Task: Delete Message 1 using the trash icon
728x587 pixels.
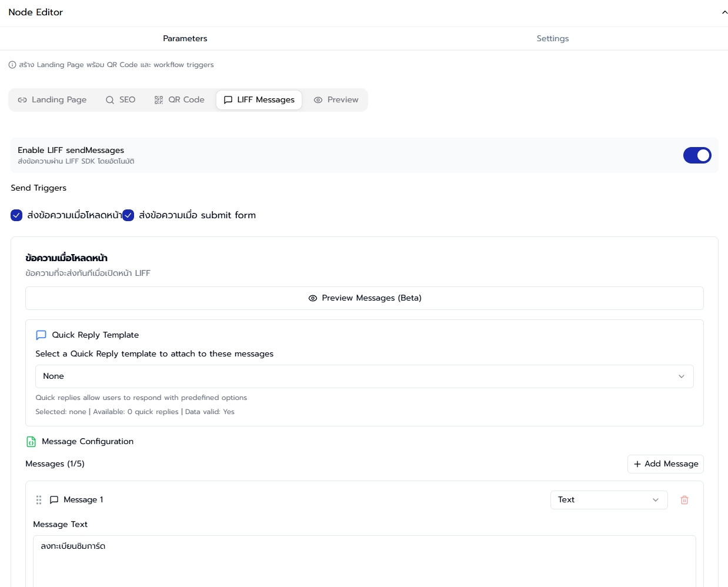Action: click(x=684, y=499)
